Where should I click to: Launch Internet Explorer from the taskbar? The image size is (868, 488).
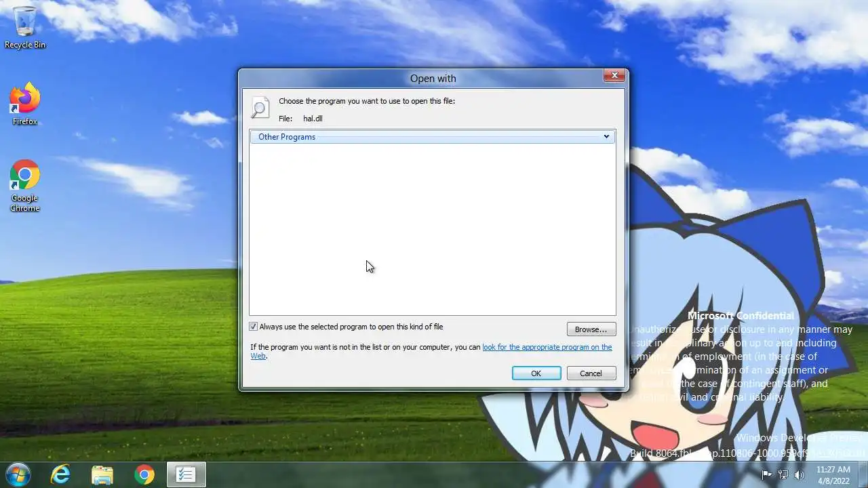pyautogui.click(x=61, y=474)
